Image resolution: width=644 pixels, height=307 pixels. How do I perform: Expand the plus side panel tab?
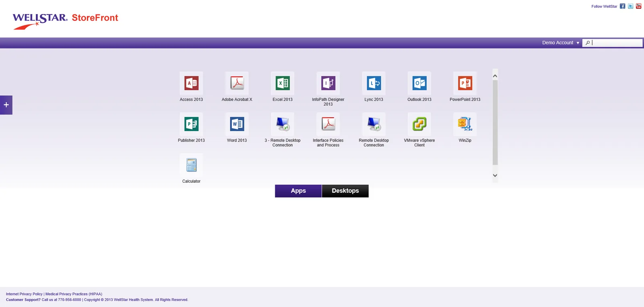6,105
